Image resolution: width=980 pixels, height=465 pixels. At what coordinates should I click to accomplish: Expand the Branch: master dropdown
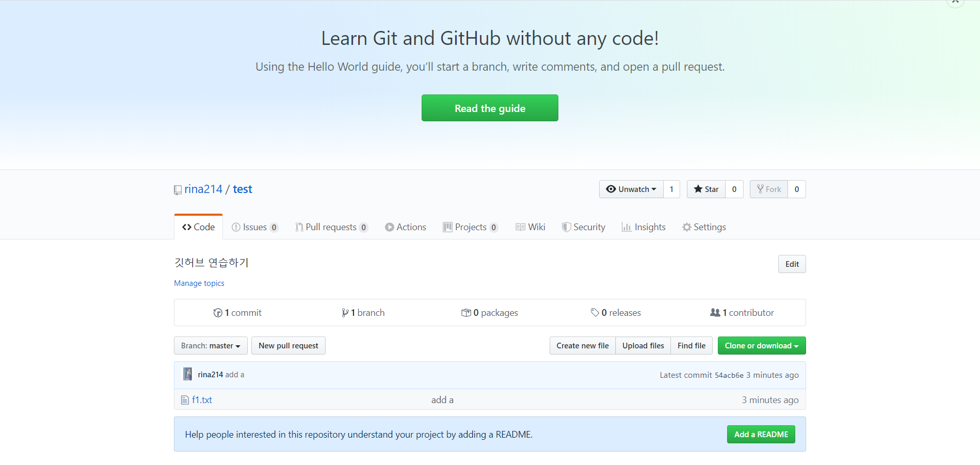coord(211,346)
